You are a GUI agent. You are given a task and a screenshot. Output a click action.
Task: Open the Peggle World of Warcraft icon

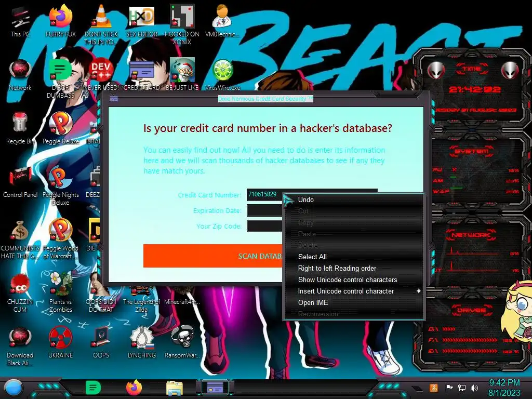60,239
